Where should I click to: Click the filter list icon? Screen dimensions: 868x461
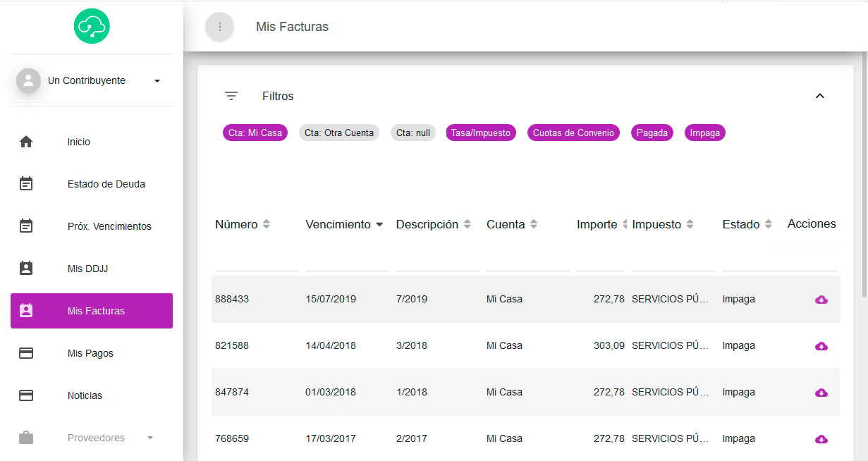(x=231, y=96)
